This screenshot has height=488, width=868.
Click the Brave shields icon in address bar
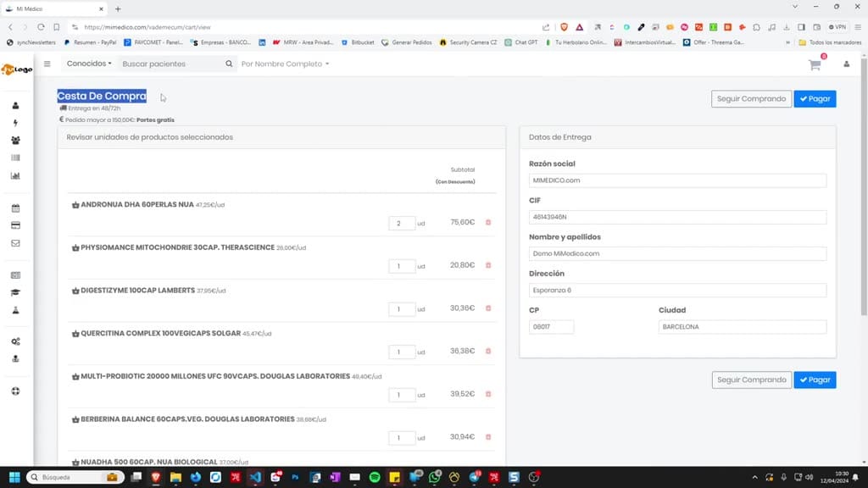[x=564, y=26]
